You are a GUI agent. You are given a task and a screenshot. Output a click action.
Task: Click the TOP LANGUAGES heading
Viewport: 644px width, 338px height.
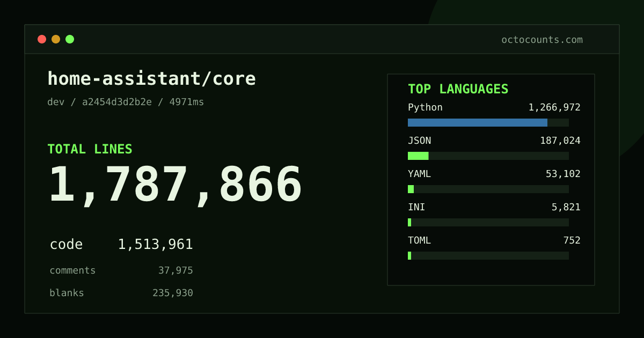point(458,89)
